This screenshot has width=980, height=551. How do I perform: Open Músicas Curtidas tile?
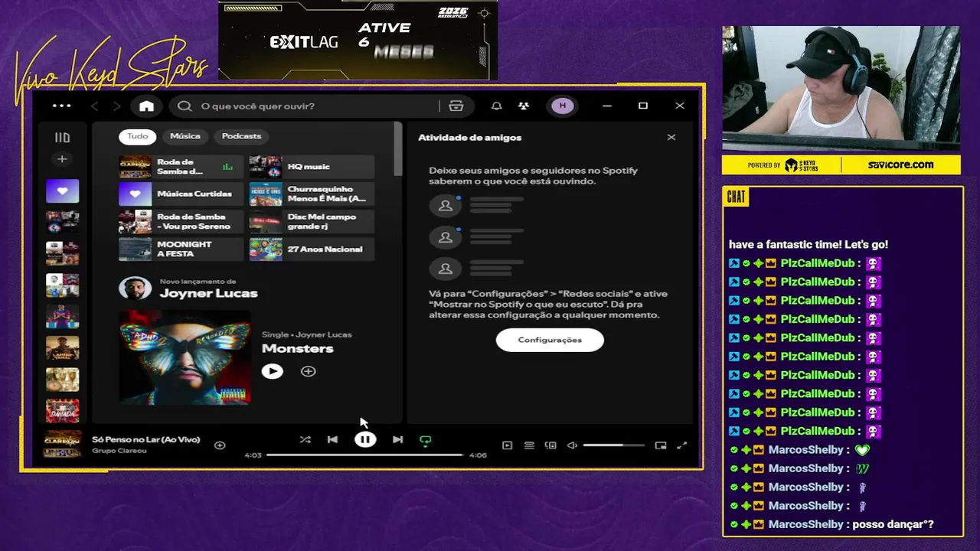click(x=181, y=194)
